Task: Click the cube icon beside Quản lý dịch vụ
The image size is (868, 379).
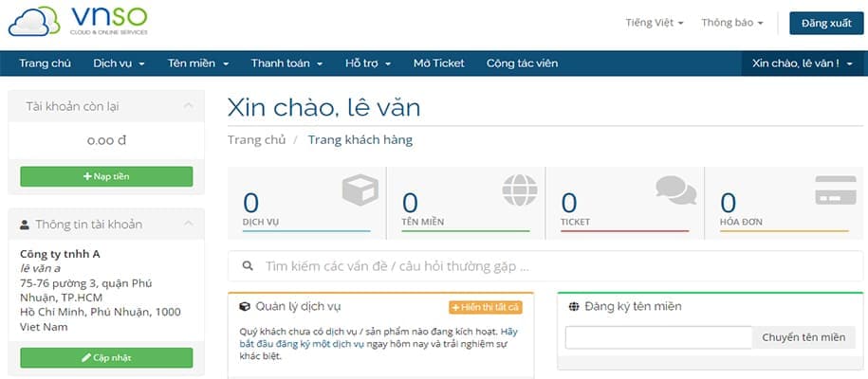Action: tap(245, 307)
